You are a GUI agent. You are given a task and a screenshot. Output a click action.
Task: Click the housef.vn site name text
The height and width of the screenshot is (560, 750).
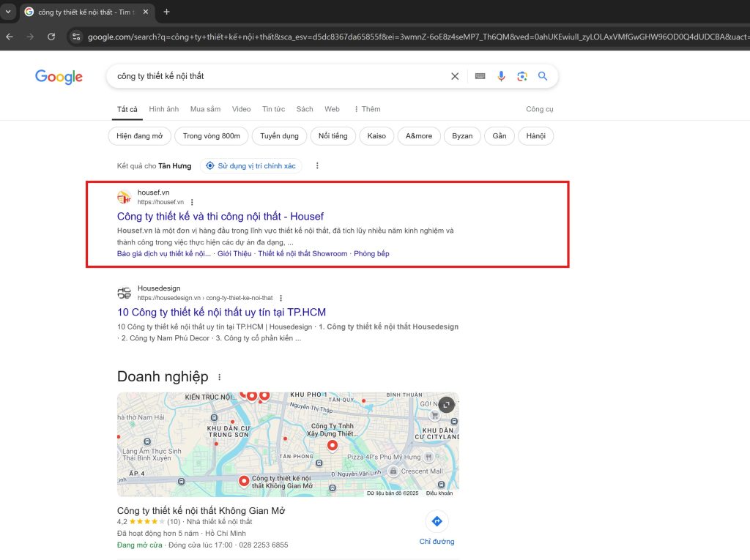pos(154,193)
